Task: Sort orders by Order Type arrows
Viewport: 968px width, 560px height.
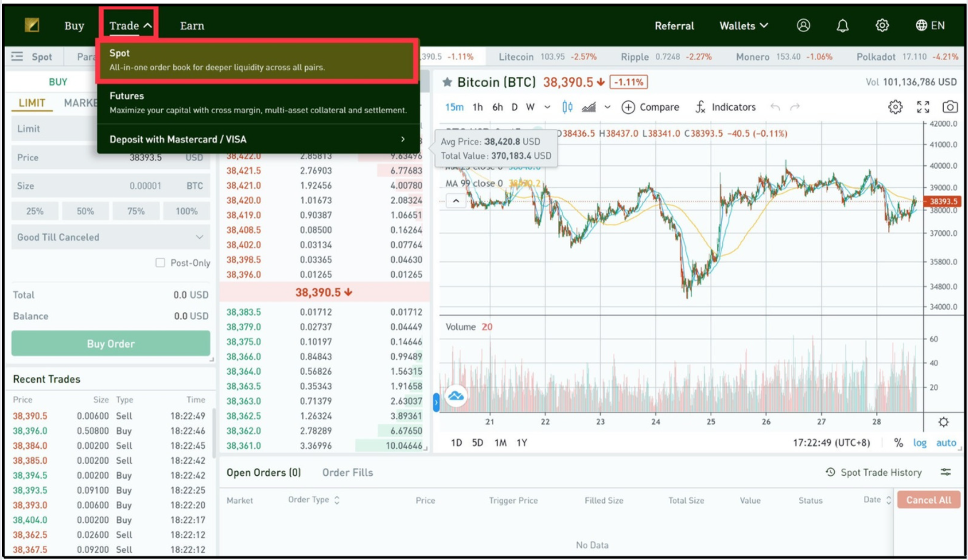Action: (336, 500)
